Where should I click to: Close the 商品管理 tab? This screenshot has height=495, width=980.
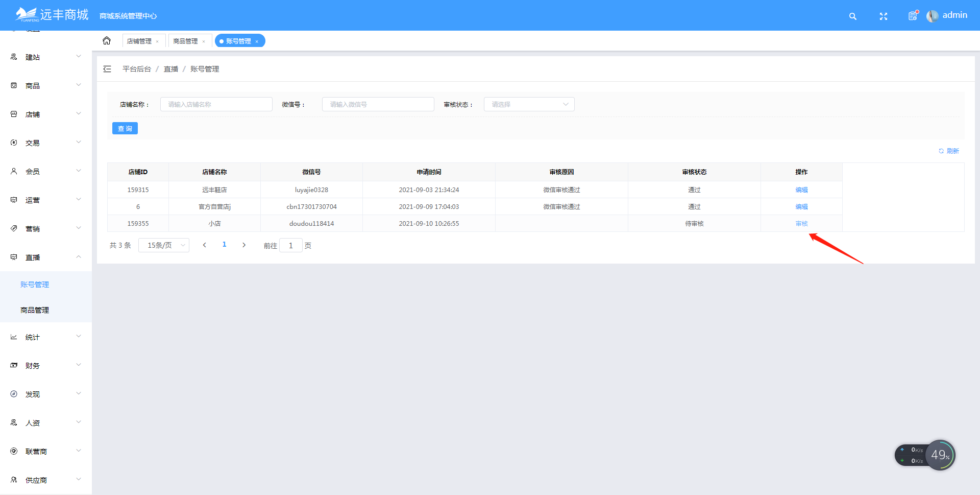click(x=204, y=41)
